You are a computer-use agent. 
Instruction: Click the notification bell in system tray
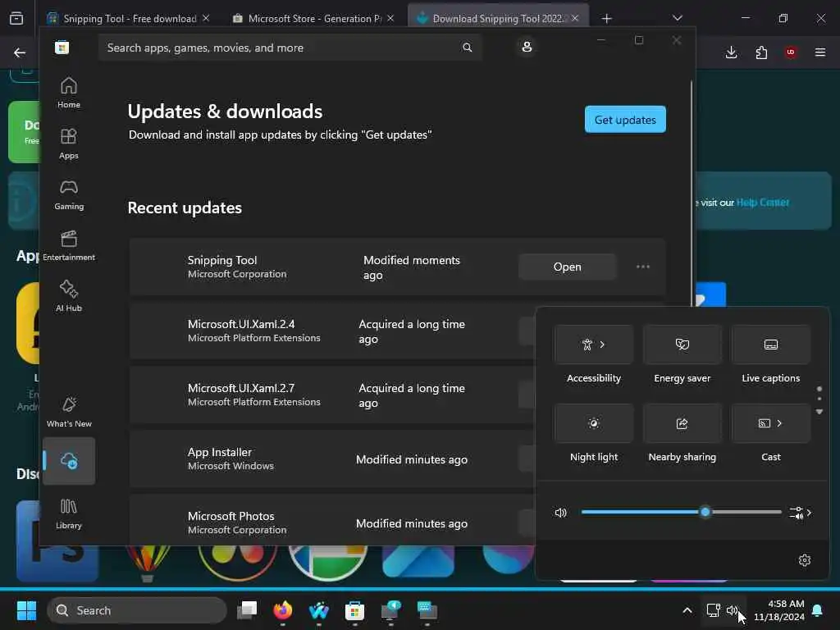tap(818, 610)
